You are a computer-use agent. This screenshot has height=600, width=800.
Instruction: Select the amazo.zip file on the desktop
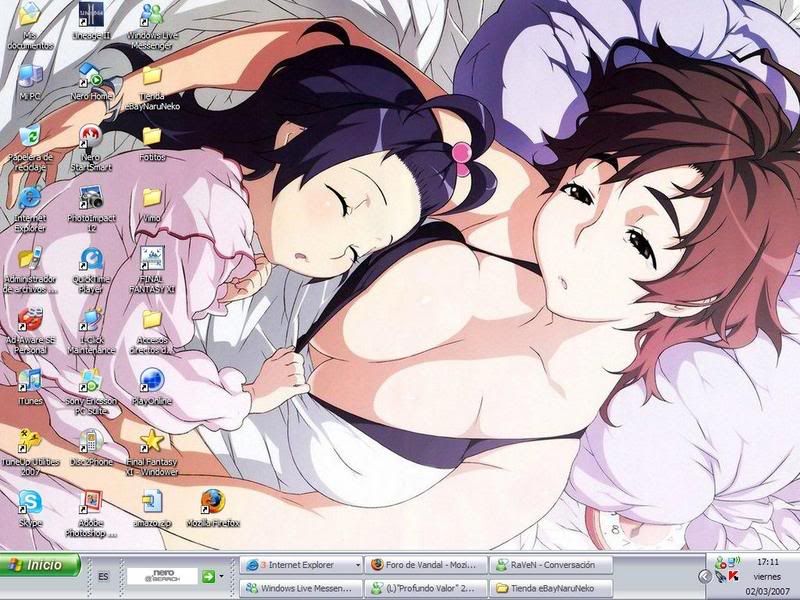152,509
